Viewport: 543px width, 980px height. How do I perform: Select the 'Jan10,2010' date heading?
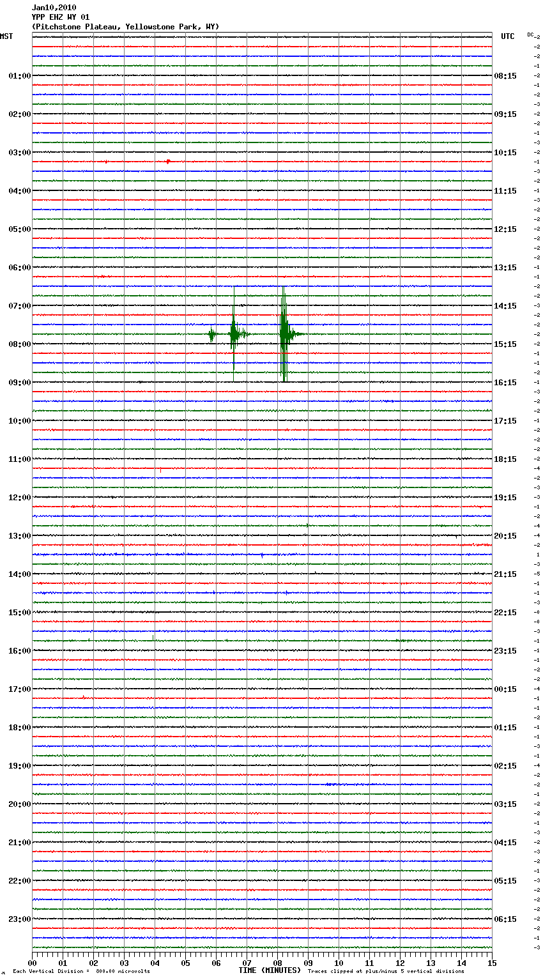click(54, 8)
